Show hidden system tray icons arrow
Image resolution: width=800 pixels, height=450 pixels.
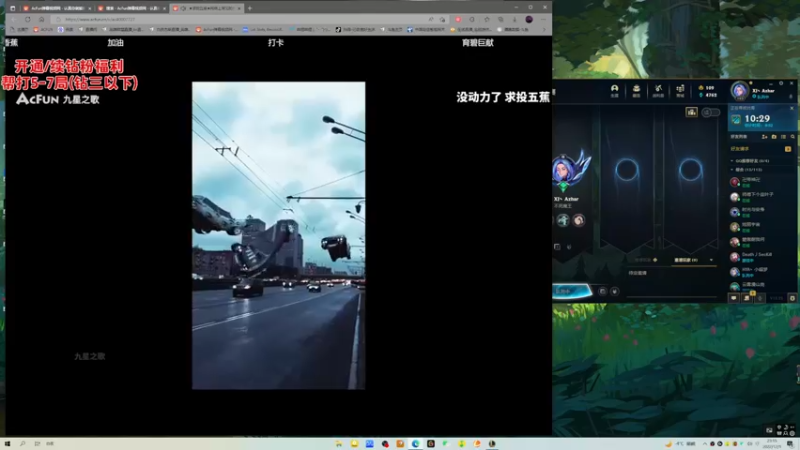click(x=705, y=444)
